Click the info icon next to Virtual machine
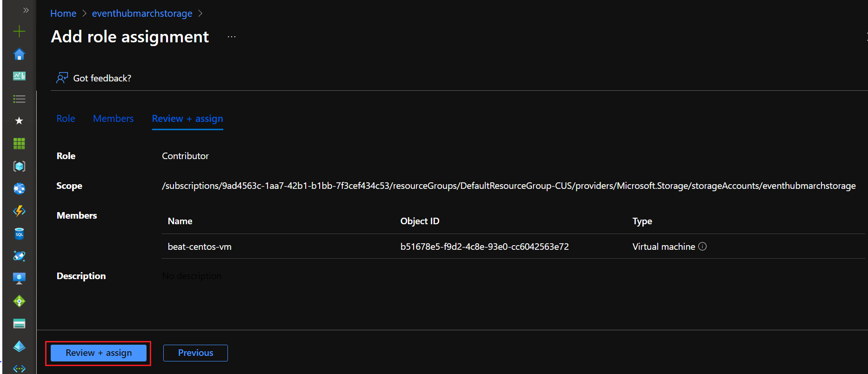This screenshot has height=374, width=868. point(702,247)
